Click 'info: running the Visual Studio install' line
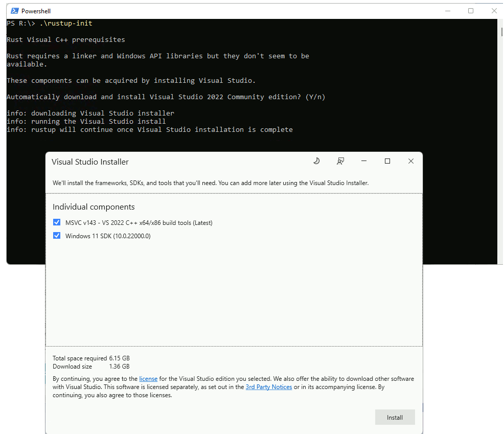 [86, 122]
